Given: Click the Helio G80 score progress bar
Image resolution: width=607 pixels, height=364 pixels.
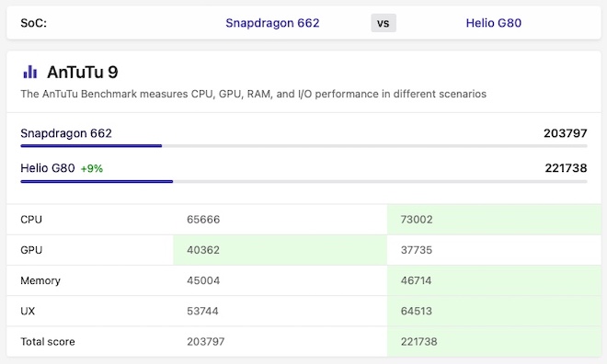Looking at the screenshot, I should 303,181.
